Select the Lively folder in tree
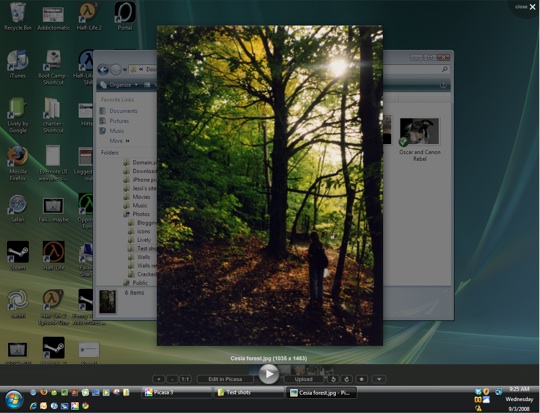The height and width of the screenshot is (413, 540). click(139, 240)
